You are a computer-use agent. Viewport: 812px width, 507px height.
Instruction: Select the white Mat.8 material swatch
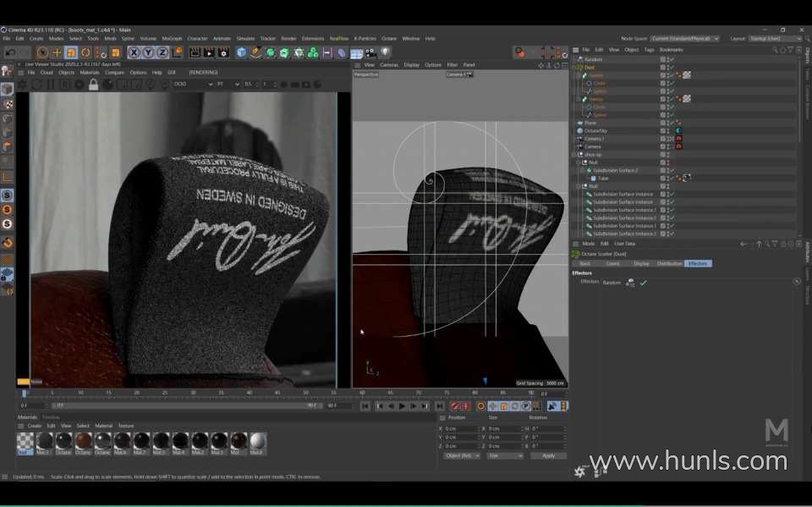pos(257,441)
